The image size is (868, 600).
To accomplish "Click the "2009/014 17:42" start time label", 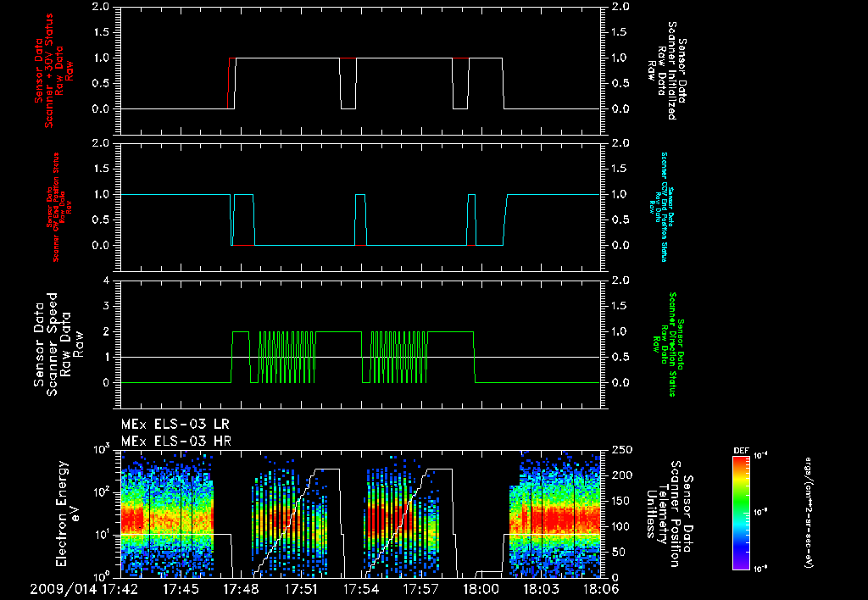I will point(84,588).
